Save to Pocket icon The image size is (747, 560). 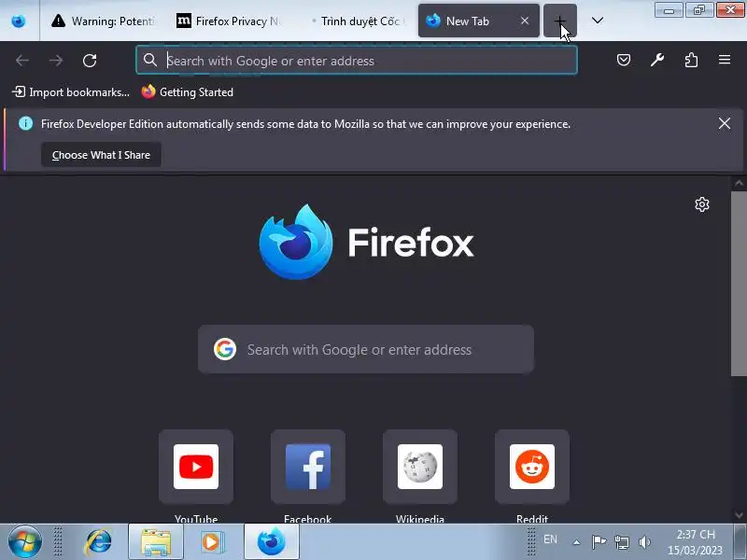click(624, 60)
